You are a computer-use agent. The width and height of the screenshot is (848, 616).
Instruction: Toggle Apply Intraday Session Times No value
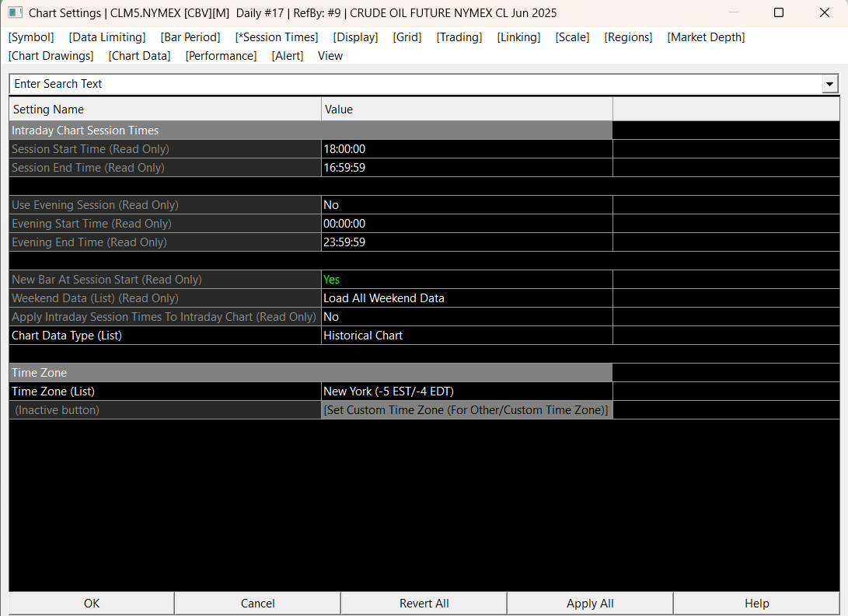466,317
